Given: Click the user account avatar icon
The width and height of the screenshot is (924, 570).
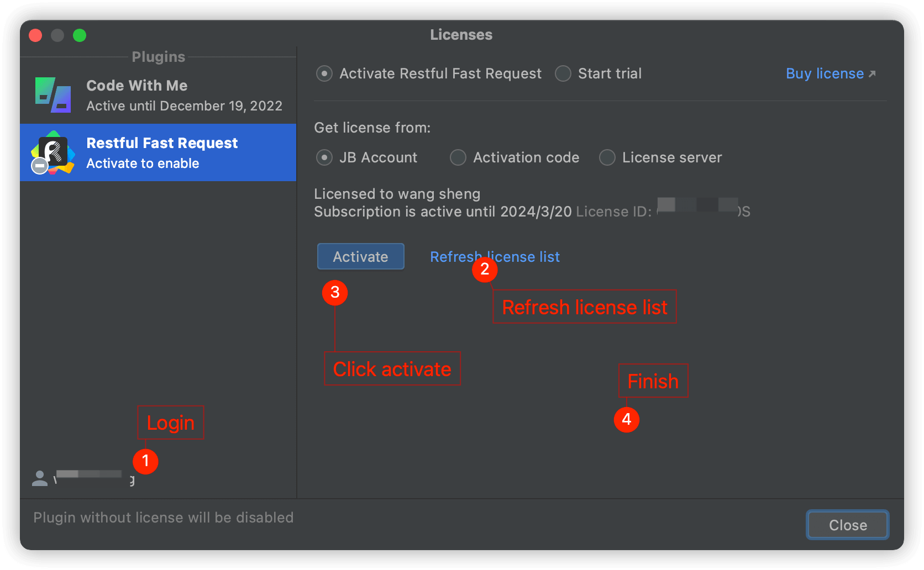Looking at the screenshot, I should click(40, 478).
